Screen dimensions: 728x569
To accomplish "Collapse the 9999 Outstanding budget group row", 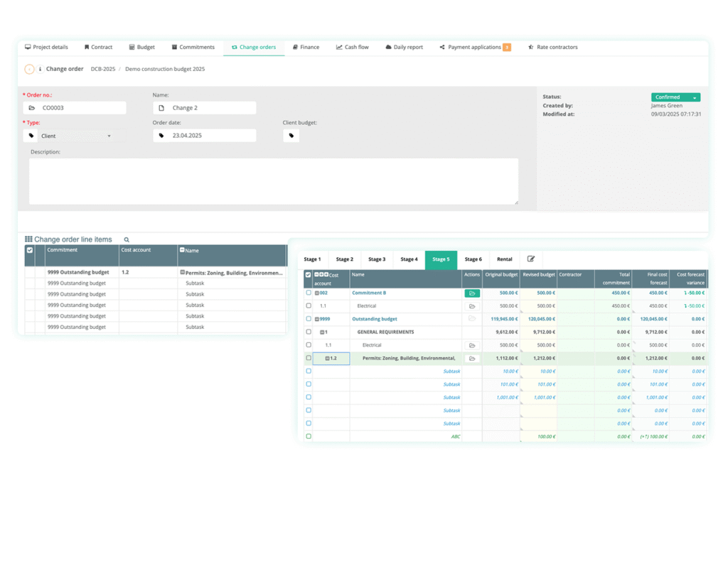I will point(317,319).
